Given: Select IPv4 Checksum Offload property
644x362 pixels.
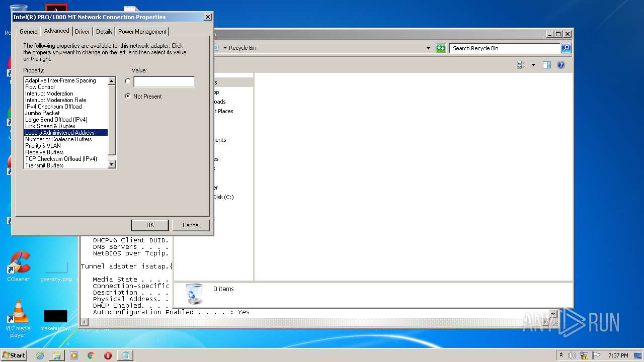Looking at the screenshot, I should 66,107.
